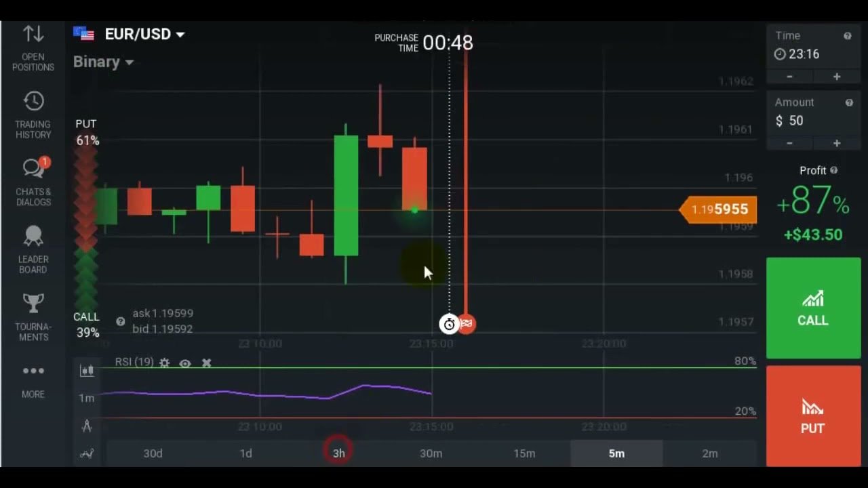Click the RSI 80% level label
Viewport: 868px width, 488px height.
pyautogui.click(x=745, y=361)
